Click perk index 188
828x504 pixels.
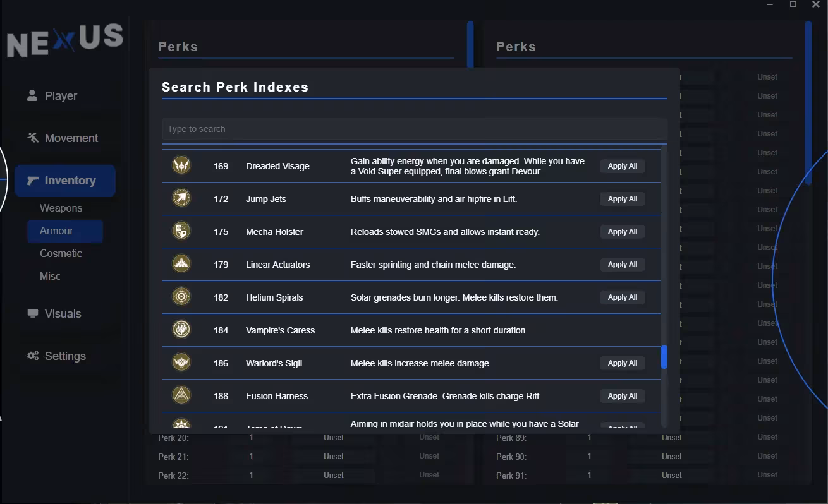click(221, 396)
